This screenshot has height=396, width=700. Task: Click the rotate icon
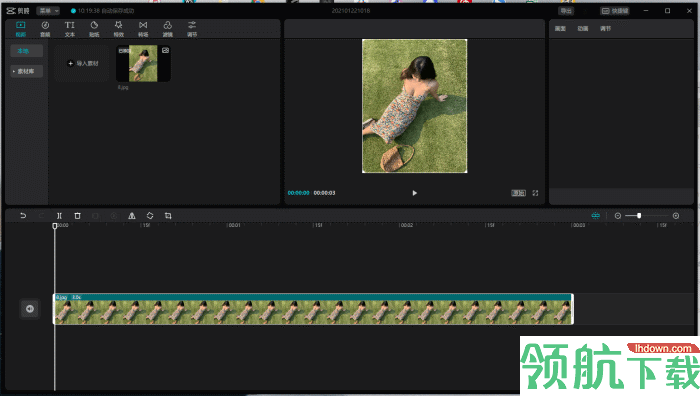[150, 216]
